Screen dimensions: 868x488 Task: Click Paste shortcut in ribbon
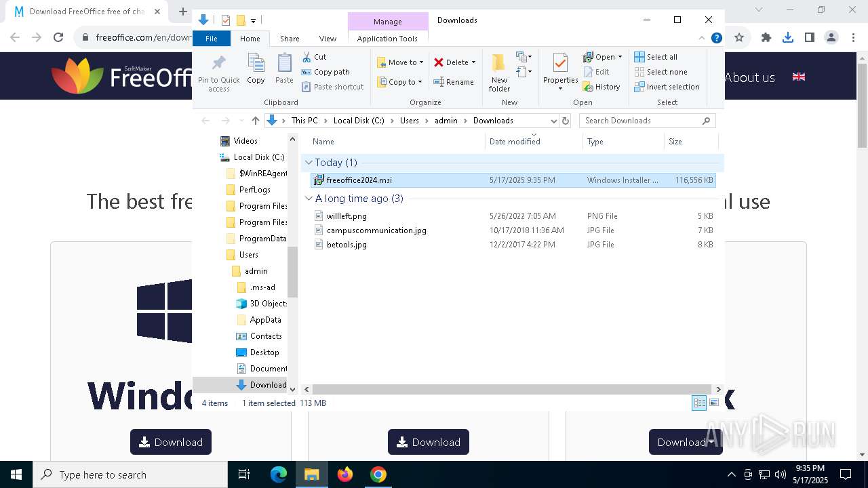[x=332, y=87]
